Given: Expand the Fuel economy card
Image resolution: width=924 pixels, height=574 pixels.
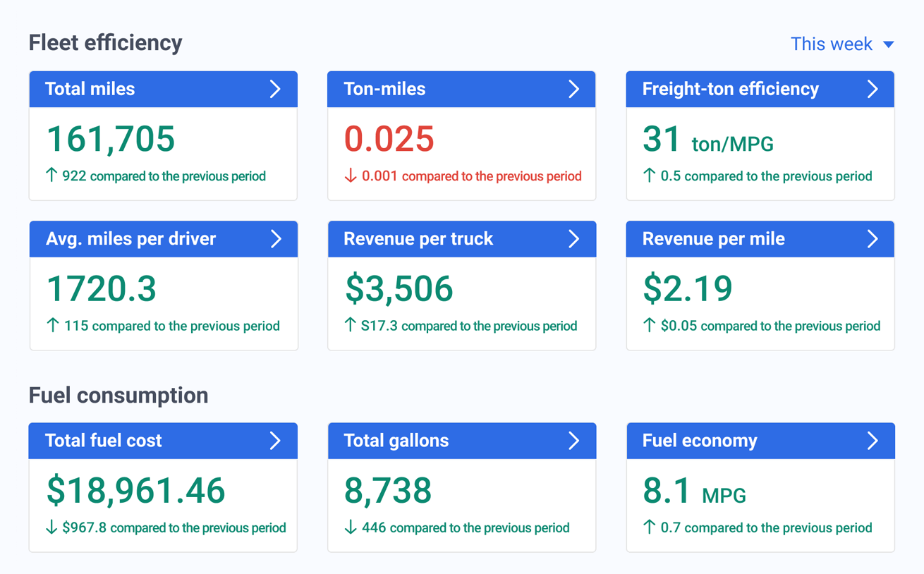Looking at the screenshot, I should (873, 441).
